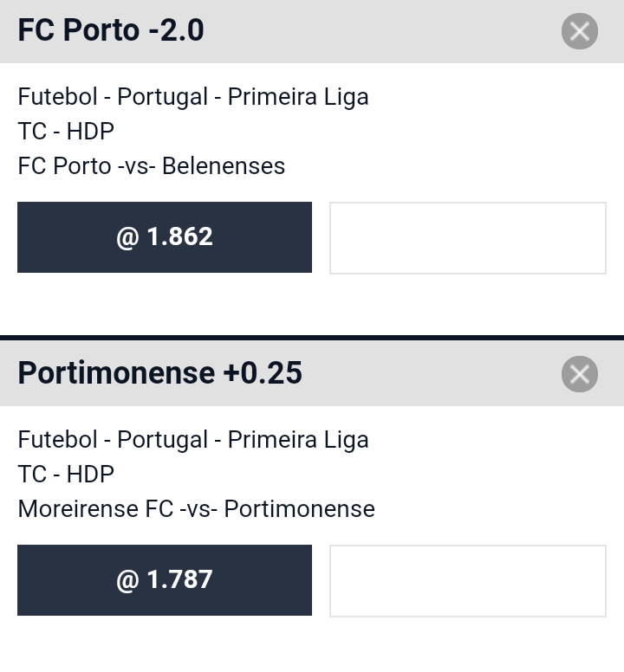The width and height of the screenshot is (624, 672).
Task: Remove the FC Porto -2.0 bet selection
Action: [580, 31]
